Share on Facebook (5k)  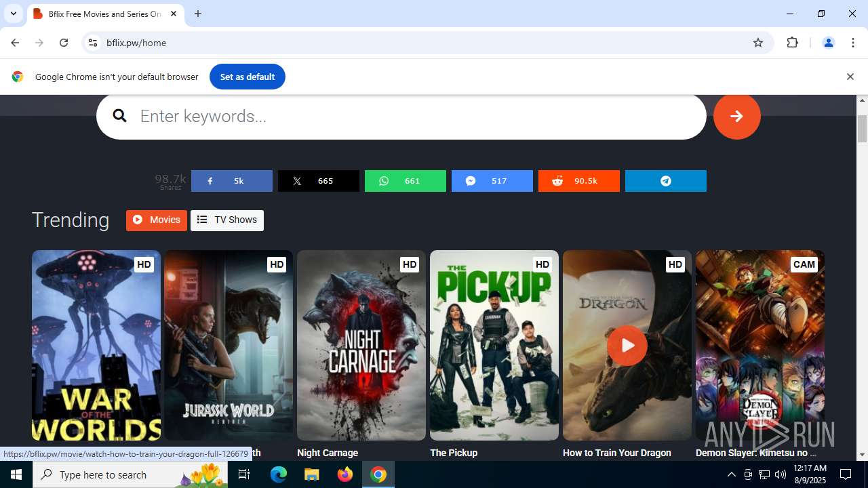point(232,181)
